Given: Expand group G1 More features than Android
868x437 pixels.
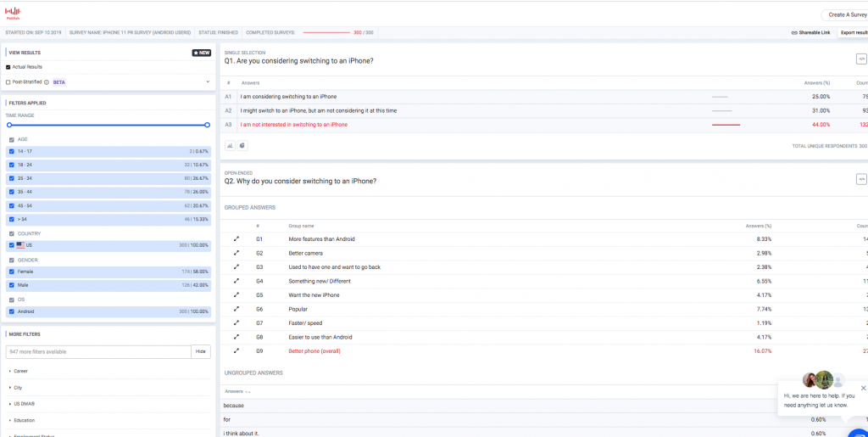Looking at the screenshot, I should click(236, 239).
